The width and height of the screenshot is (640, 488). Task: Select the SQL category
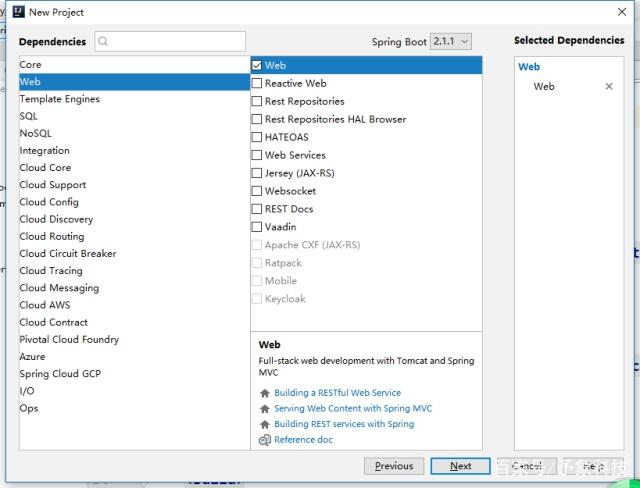[x=134, y=116]
